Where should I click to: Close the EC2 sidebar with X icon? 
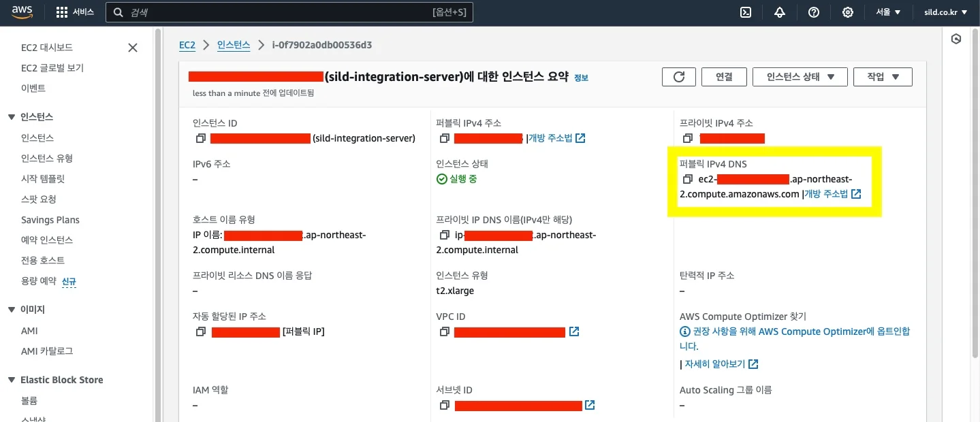tap(133, 48)
